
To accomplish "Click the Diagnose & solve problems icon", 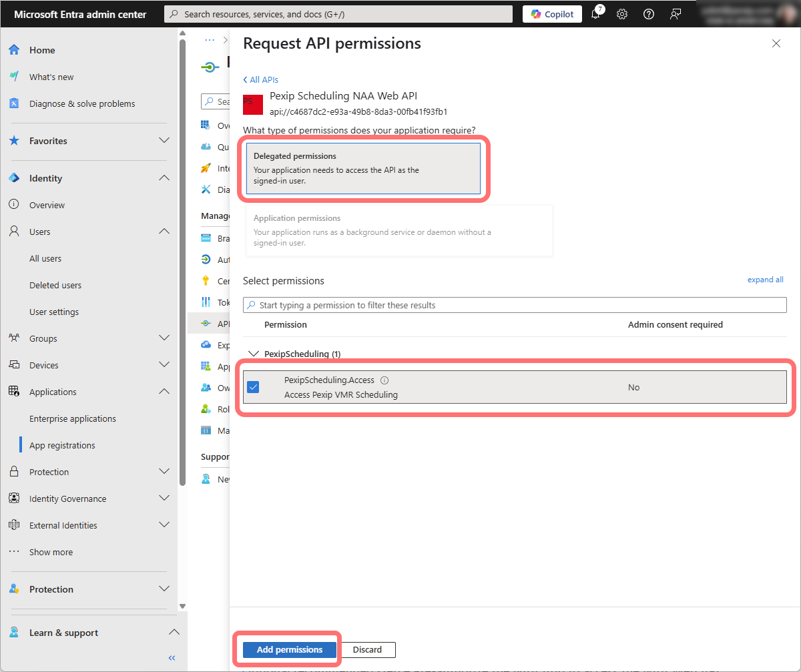I will coord(14,103).
